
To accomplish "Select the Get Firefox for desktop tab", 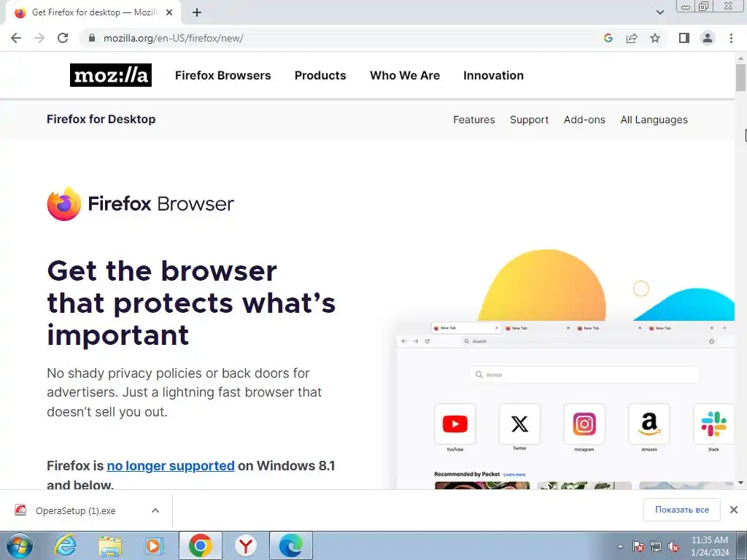I will 93,13.
